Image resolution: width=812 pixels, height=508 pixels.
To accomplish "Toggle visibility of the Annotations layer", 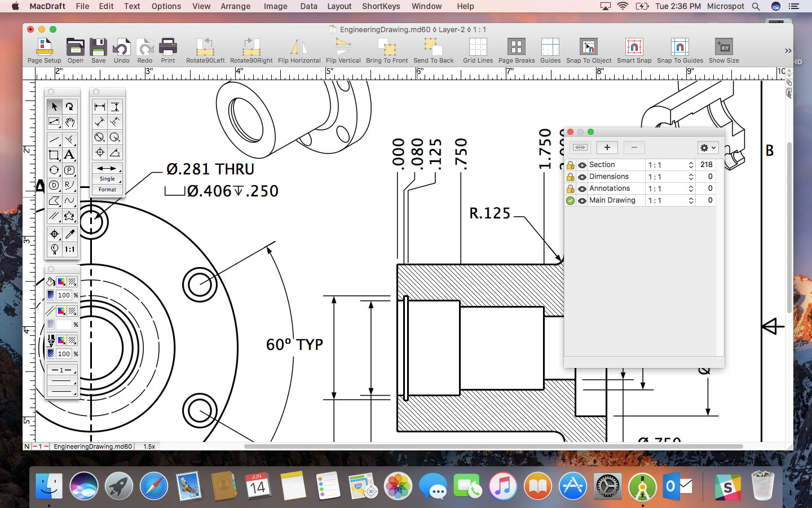I will coord(582,189).
